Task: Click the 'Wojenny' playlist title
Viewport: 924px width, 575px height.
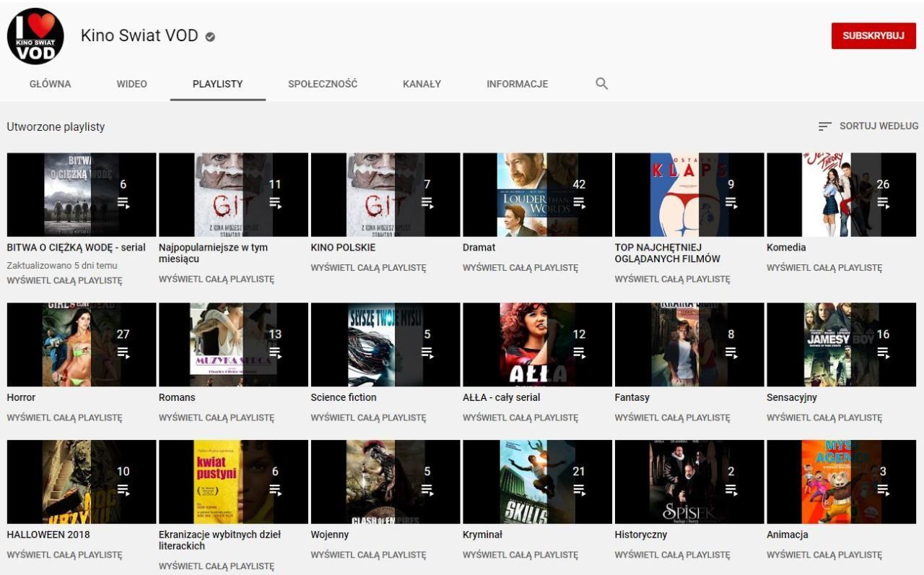Action: point(329,535)
